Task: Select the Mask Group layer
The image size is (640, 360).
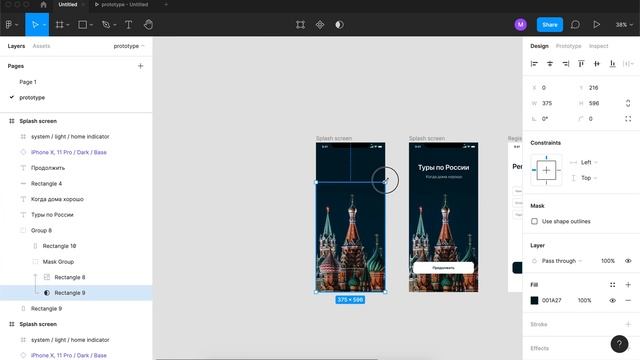Action: pyautogui.click(x=58, y=262)
